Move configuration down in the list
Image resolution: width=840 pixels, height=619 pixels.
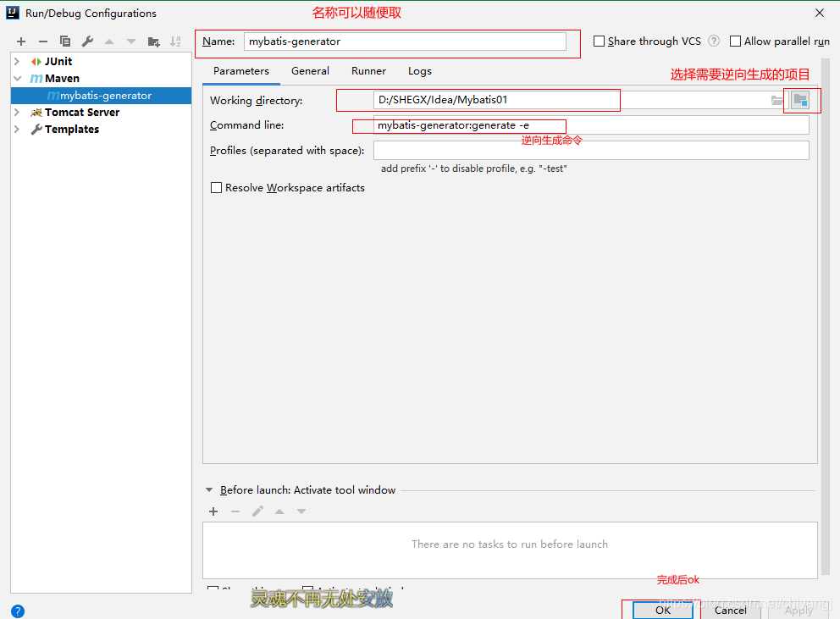click(131, 41)
